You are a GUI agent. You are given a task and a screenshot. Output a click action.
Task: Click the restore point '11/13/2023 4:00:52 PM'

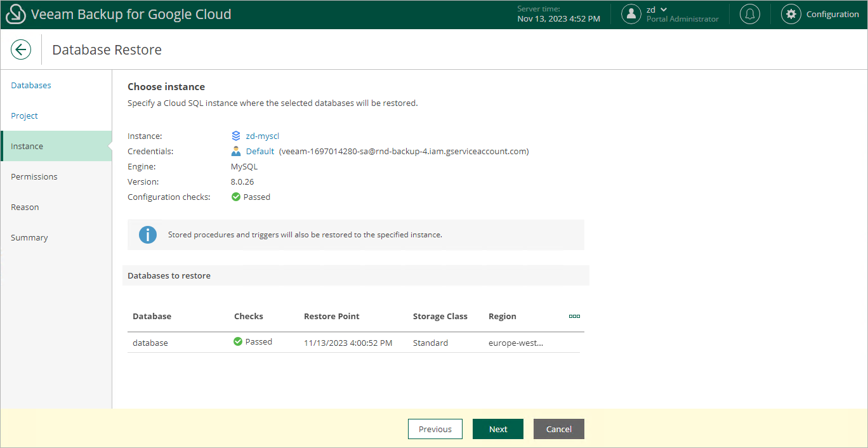click(348, 343)
